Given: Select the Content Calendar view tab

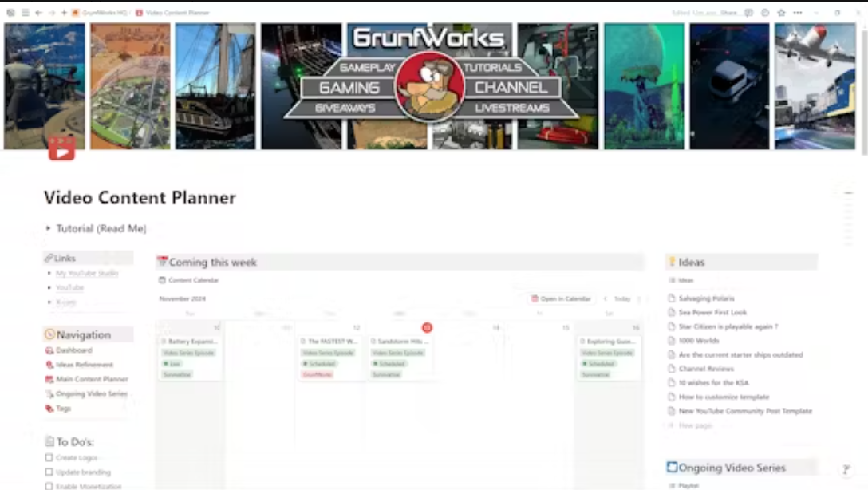Looking at the screenshot, I should (189, 280).
